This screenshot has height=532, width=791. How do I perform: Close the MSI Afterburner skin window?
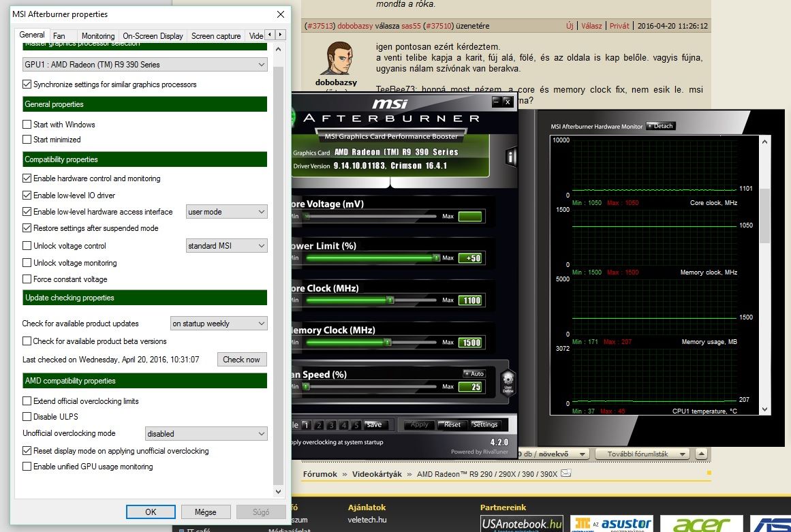(508, 102)
